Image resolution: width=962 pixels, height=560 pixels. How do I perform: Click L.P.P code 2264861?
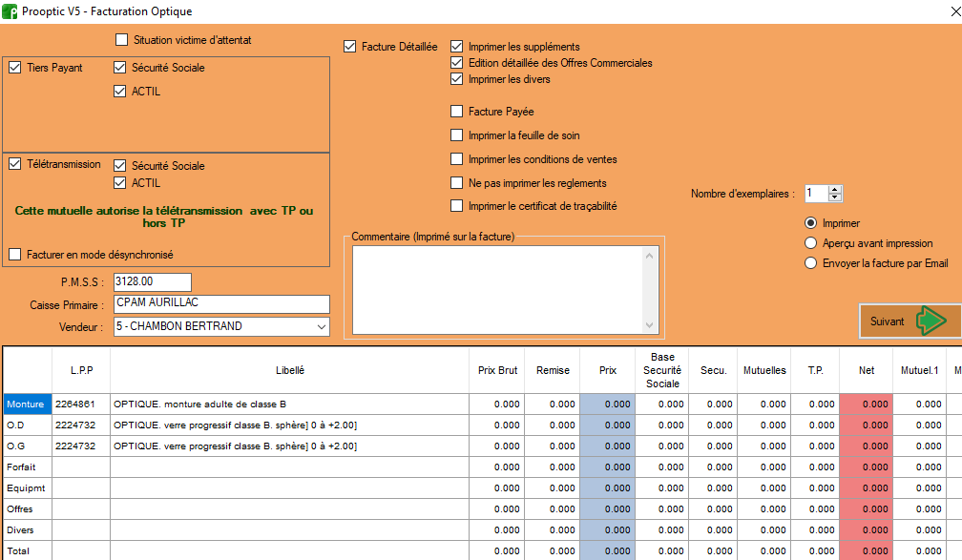click(x=81, y=404)
